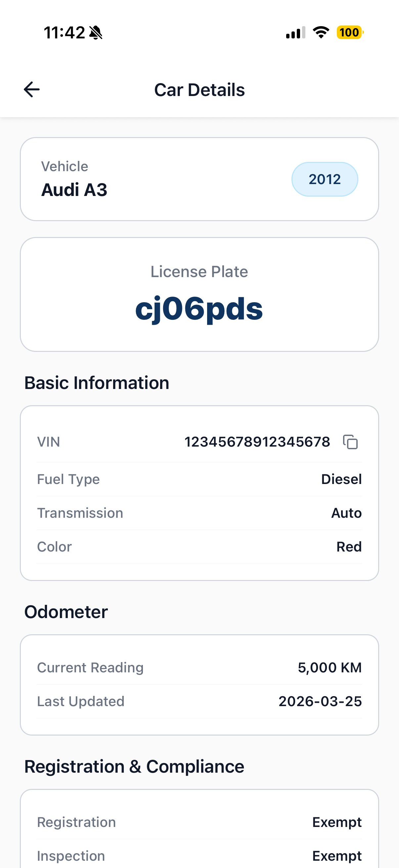Tap the Registration Exempt row
Viewport: 399px width, 868px height.
[199, 822]
